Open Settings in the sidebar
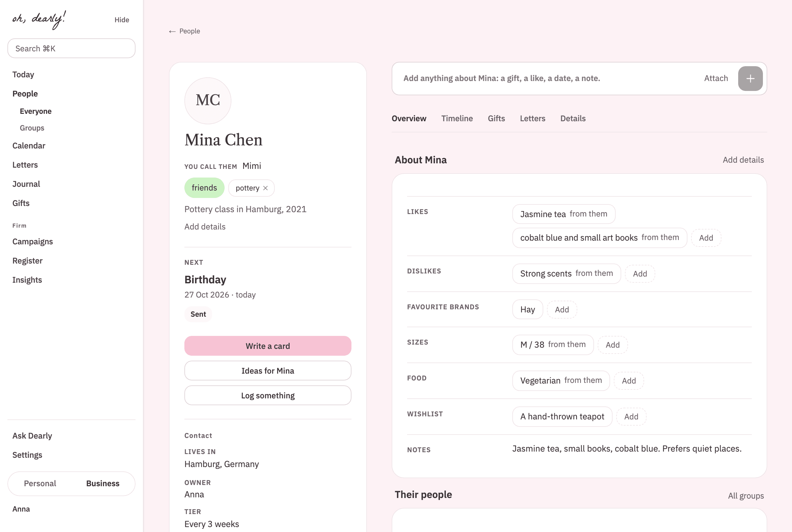The image size is (792, 532). 27,455
